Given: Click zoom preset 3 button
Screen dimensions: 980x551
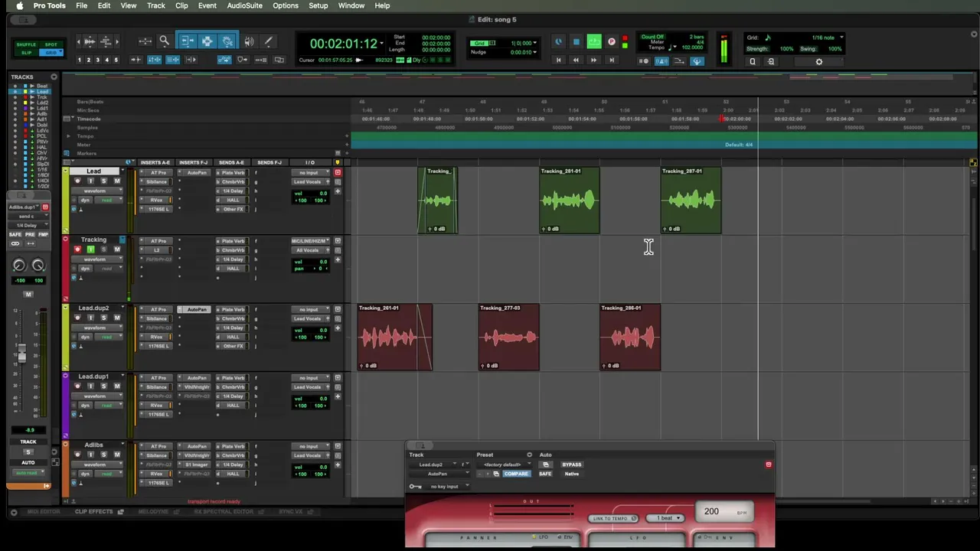Looking at the screenshot, I should (x=97, y=60).
